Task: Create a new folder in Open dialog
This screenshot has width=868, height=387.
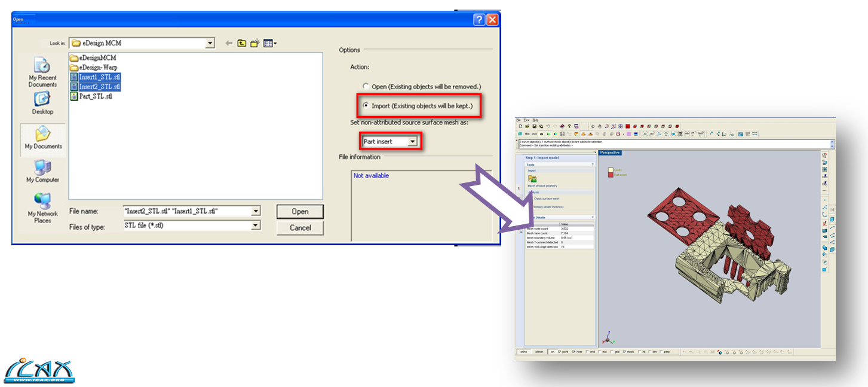Action: (255, 43)
